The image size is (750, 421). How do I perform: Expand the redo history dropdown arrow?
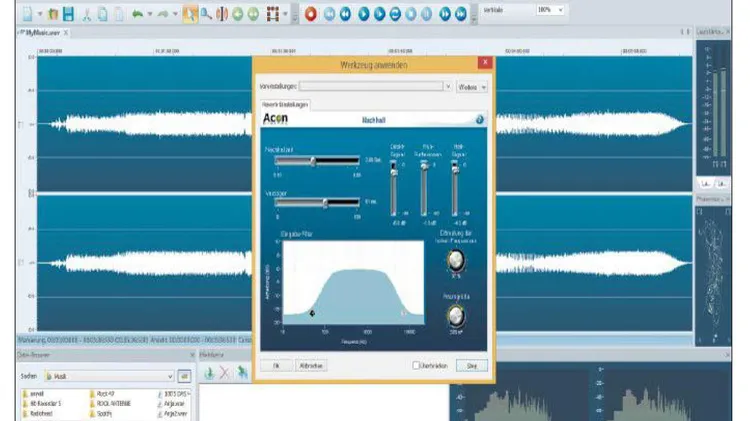175,14
